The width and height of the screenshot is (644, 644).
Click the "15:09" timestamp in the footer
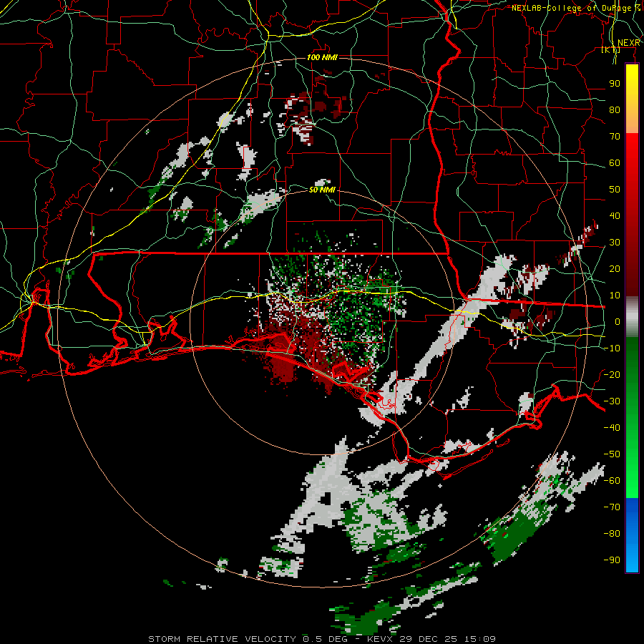[480, 639]
